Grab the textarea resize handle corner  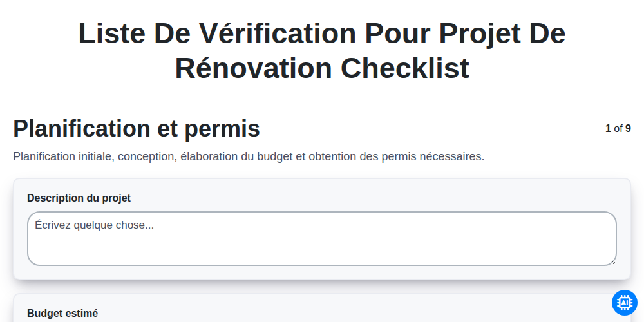tap(614, 263)
